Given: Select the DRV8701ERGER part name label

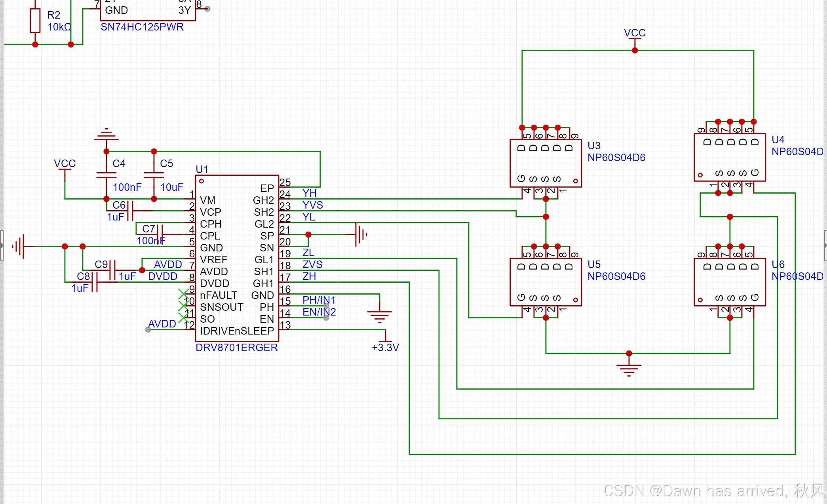Looking at the screenshot, I should (x=236, y=348).
